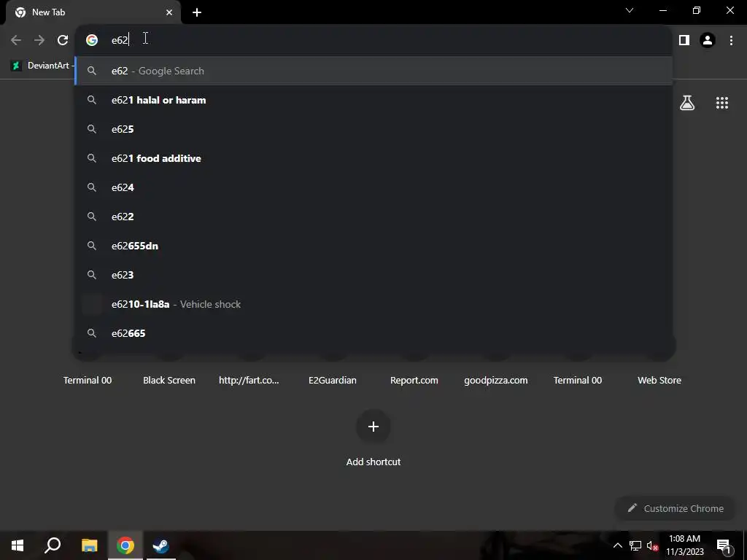This screenshot has height=560, width=747.
Task: Close the New Tab tab
Action: coord(169,12)
